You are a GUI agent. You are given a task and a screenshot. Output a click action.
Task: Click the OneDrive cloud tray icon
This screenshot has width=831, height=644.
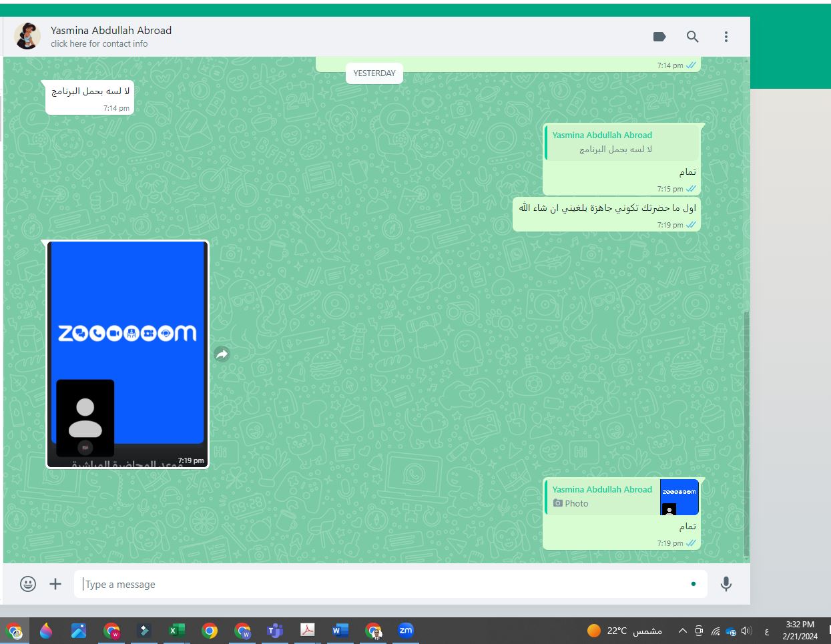731,631
